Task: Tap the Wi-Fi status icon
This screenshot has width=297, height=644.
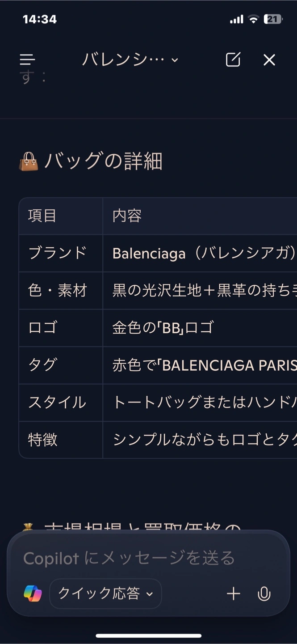Action: [253, 19]
